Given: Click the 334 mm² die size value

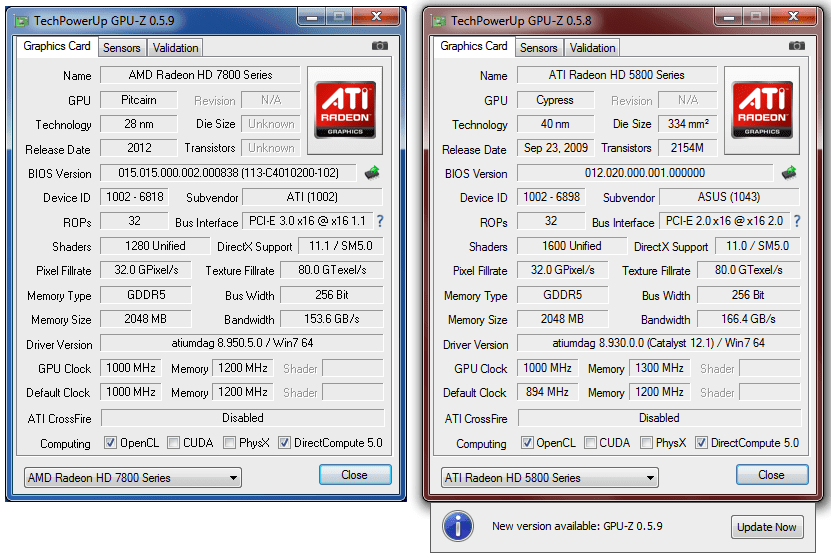Looking at the screenshot, I should click(688, 124).
